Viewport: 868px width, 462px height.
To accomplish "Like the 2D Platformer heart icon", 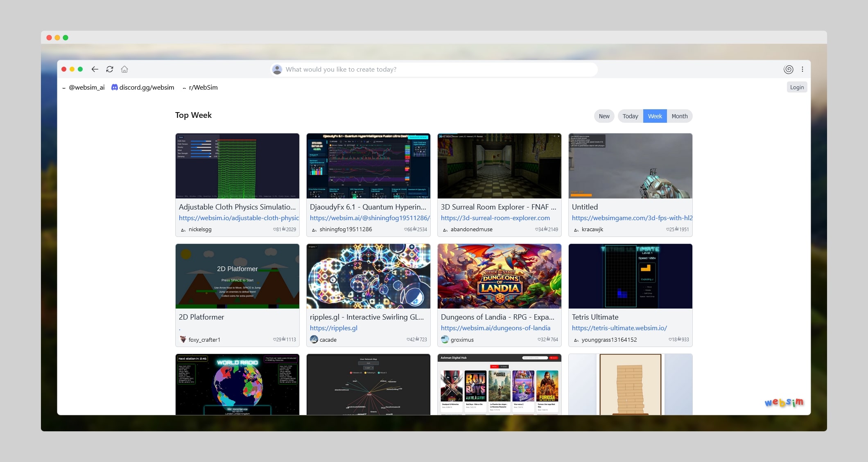I will [275, 340].
